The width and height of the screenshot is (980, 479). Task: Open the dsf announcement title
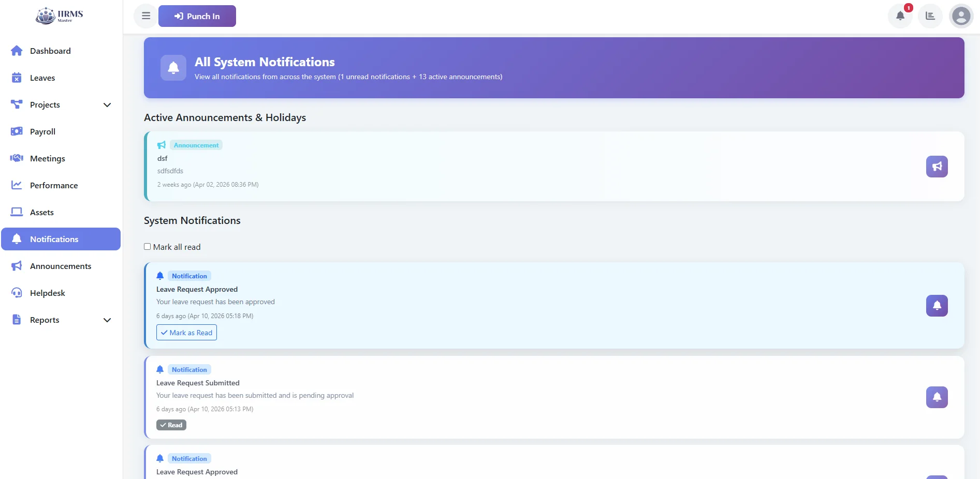163,158
